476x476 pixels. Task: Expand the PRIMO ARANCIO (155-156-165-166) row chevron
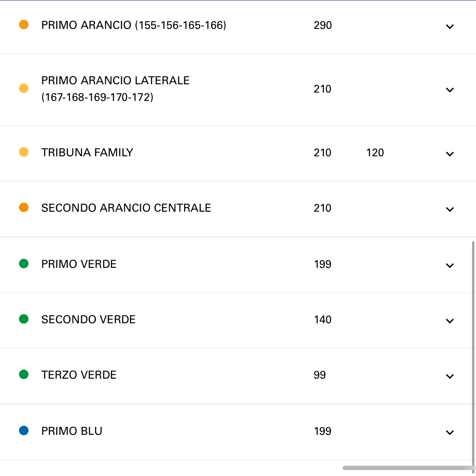(449, 27)
